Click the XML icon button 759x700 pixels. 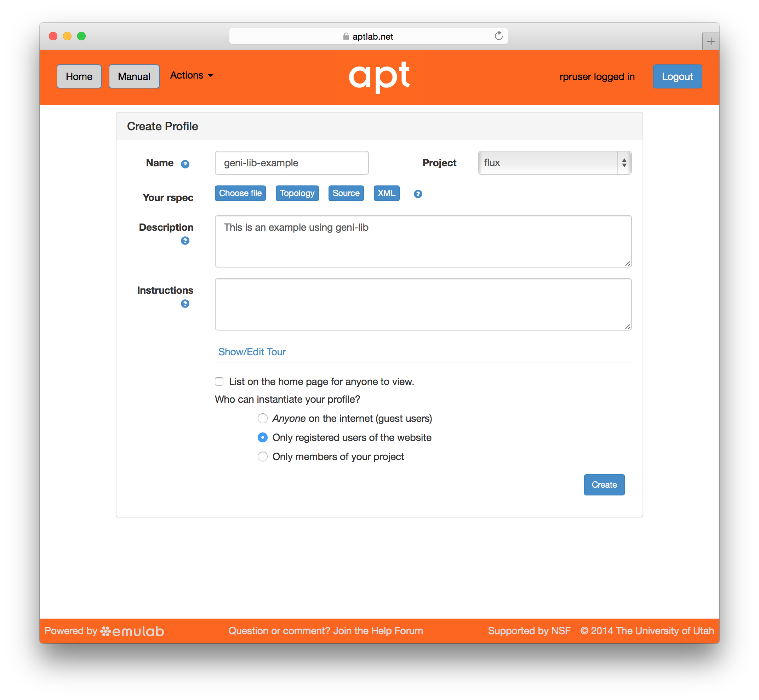(x=387, y=193)
